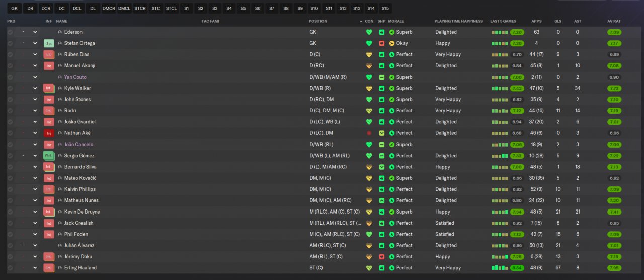Open the selection dropdown for Mateo Kovačić
Screen dimensions: 644x280
[35, 178]
